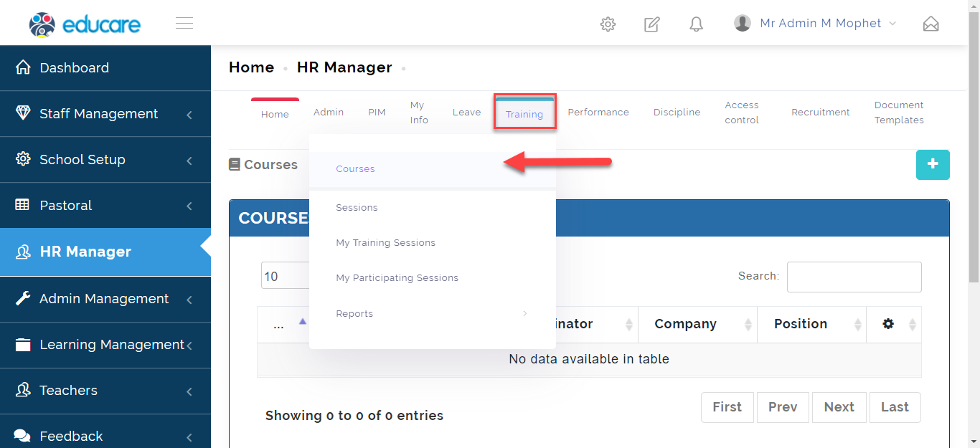Switch to the Document Templates tab

coord(899,113)
